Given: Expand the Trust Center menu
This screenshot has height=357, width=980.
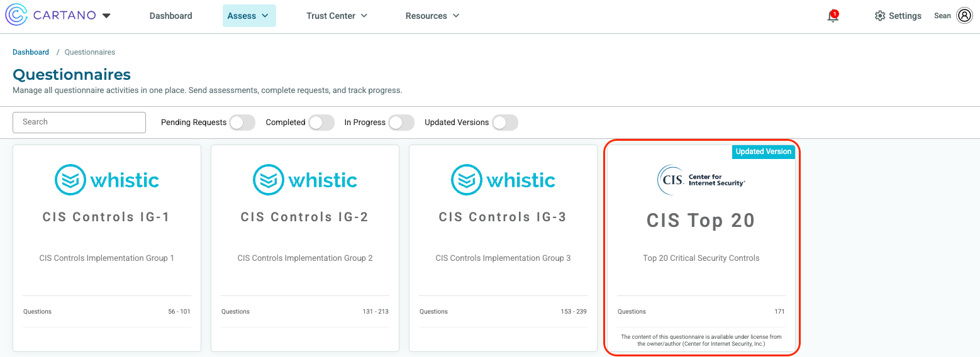Looking at the screenshot, I should point(337,16).
